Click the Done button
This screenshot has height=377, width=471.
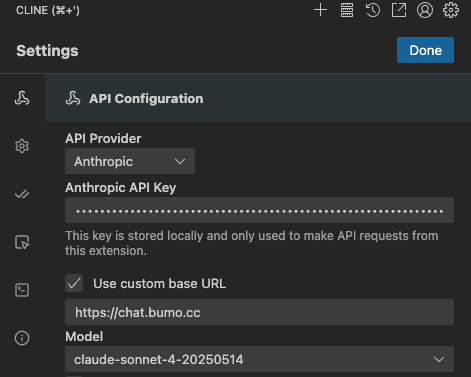[x=425, y=50]
